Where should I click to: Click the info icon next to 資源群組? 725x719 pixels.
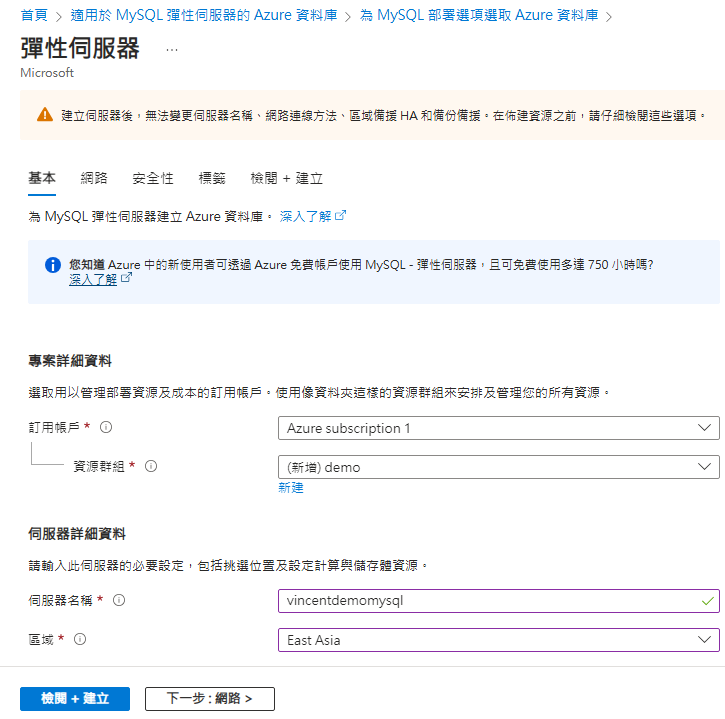pos(151,466)
